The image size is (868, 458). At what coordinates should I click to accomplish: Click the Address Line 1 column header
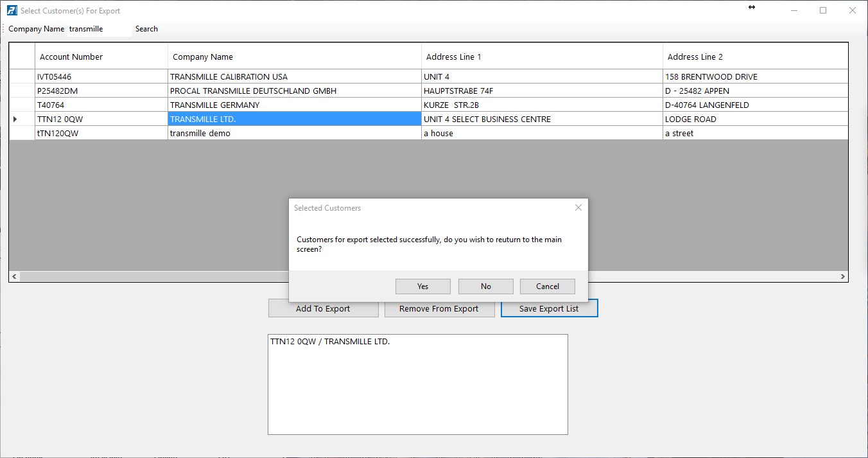[542, 57]
